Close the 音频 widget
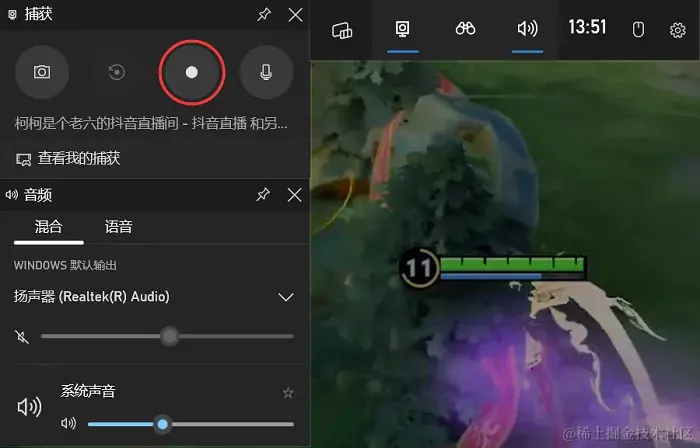 (294, 195)
